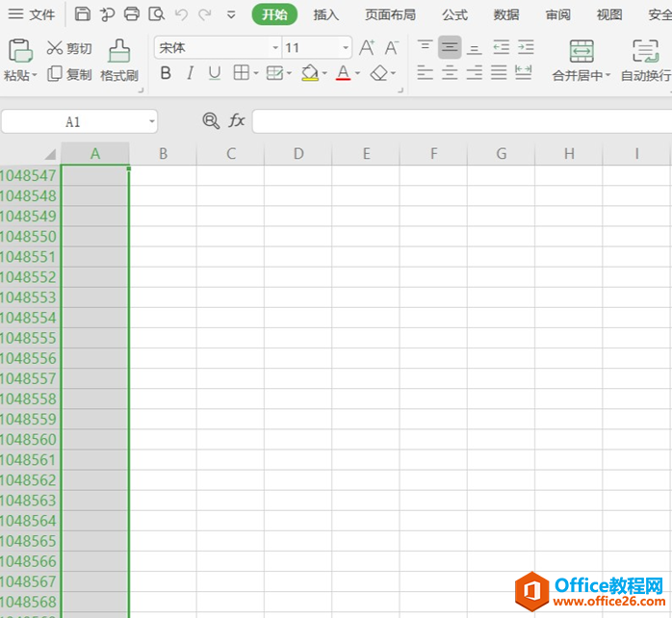Switch to the 开始 tab
The width and height of the screenshot is (672, 618).
tap(274, 14)
